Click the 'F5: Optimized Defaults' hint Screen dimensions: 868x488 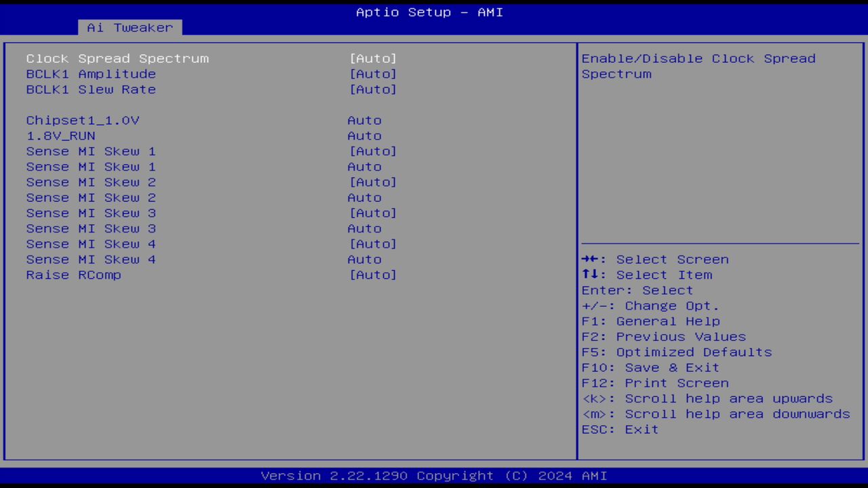coord(677,352)
